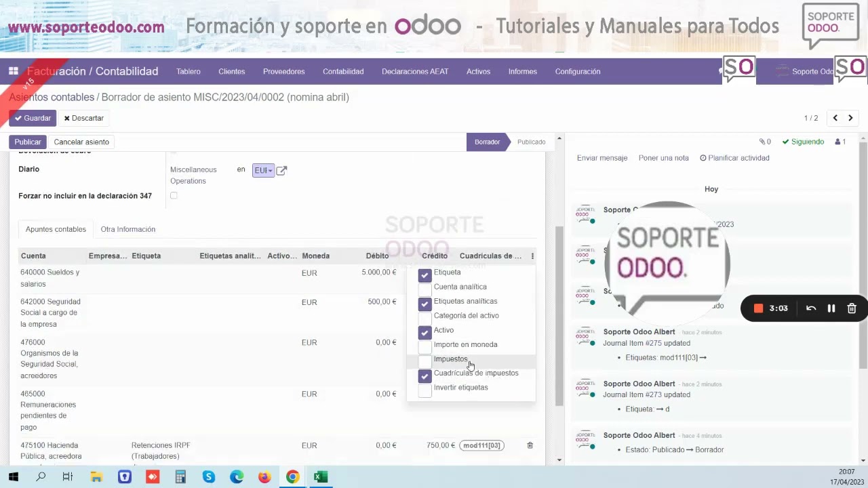Discard the recording with trash icon

(x=852, y=308)
